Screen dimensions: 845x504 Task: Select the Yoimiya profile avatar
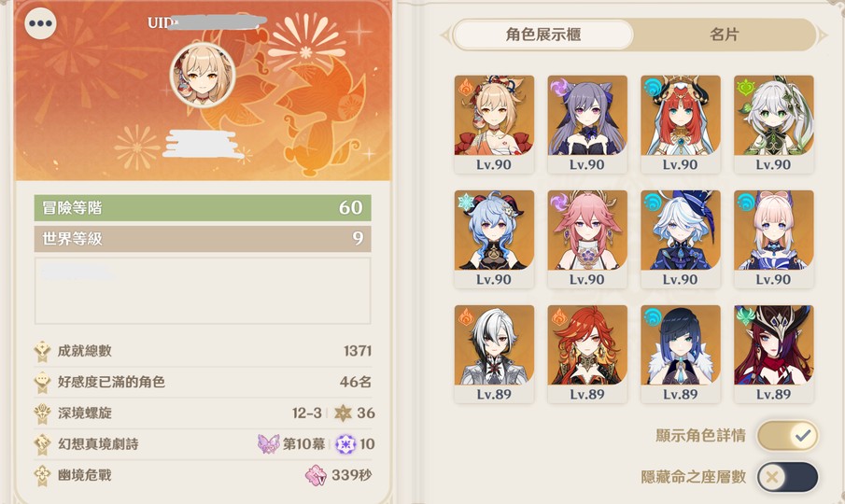tap(203, 75)
